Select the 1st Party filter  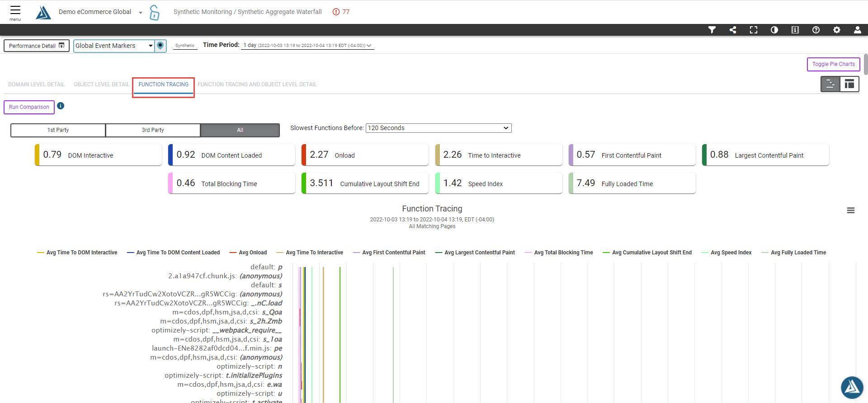(58, 130)
